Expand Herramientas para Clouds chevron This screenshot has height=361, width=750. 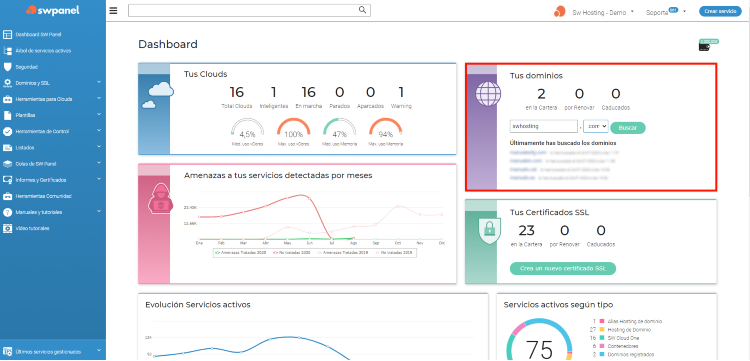pyautogui.click(x=99, y=98)
